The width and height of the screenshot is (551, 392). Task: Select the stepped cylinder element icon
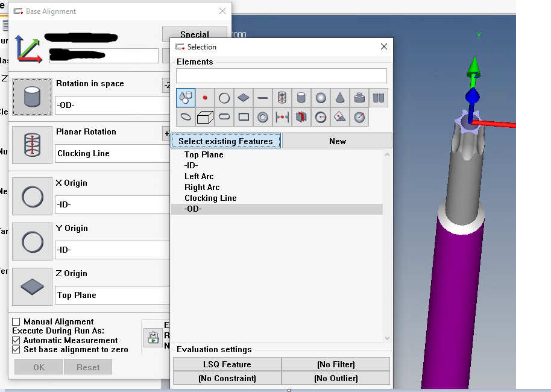[x=359, y=97]
